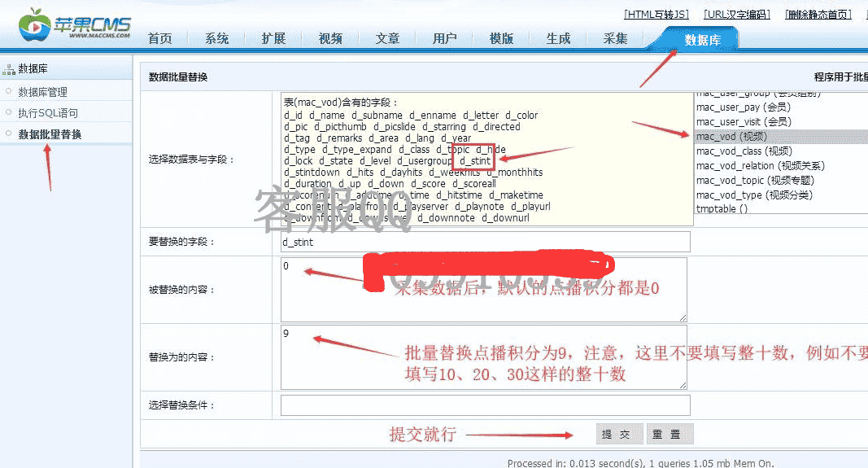Click the 数据库 sidebar header icon
868x468 pixels.
8,70
